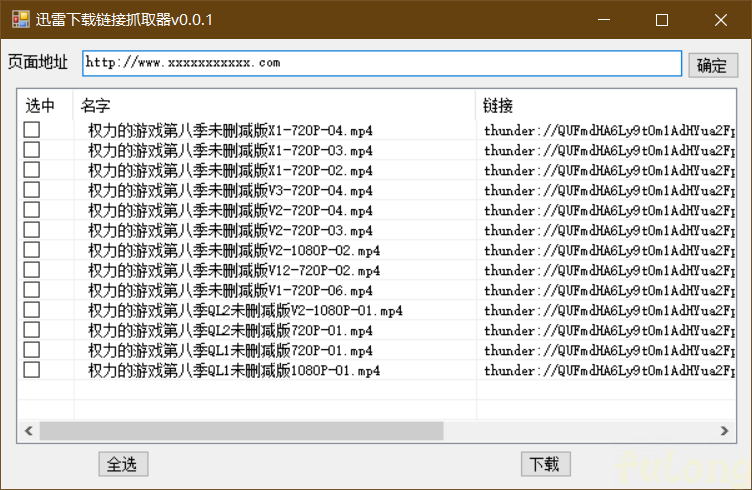This screenshot has width=752, height=490.
Task: Minimize the 迅雷下载链接抓取器 window
Action: coord(604,20)
